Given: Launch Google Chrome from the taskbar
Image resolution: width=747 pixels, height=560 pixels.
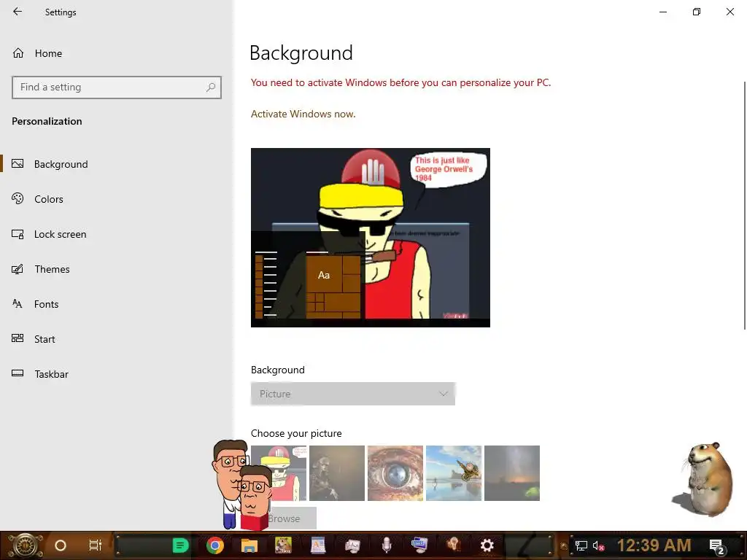Looking at the screenshot, I should (215, 545).
